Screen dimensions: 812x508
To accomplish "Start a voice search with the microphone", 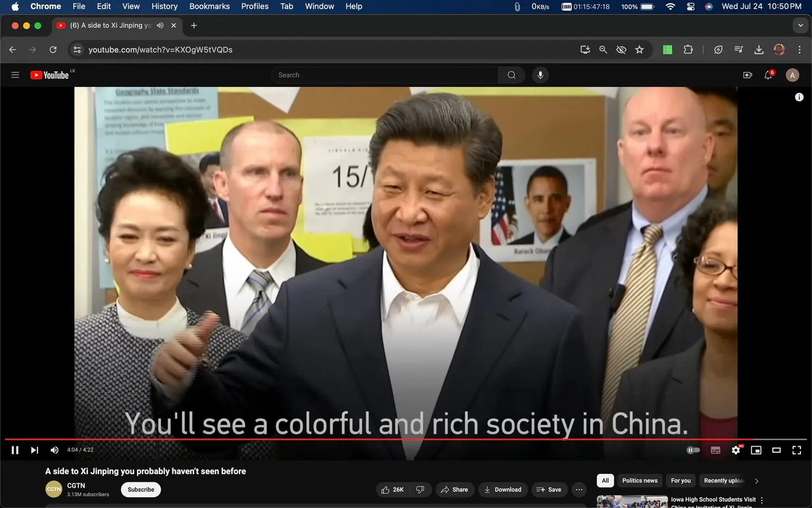I will (x=540, y=75).
